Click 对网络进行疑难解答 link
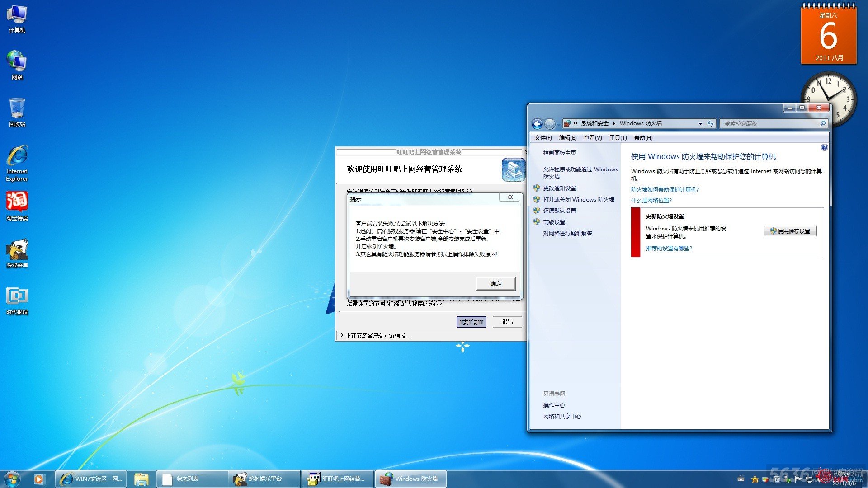 567,234
